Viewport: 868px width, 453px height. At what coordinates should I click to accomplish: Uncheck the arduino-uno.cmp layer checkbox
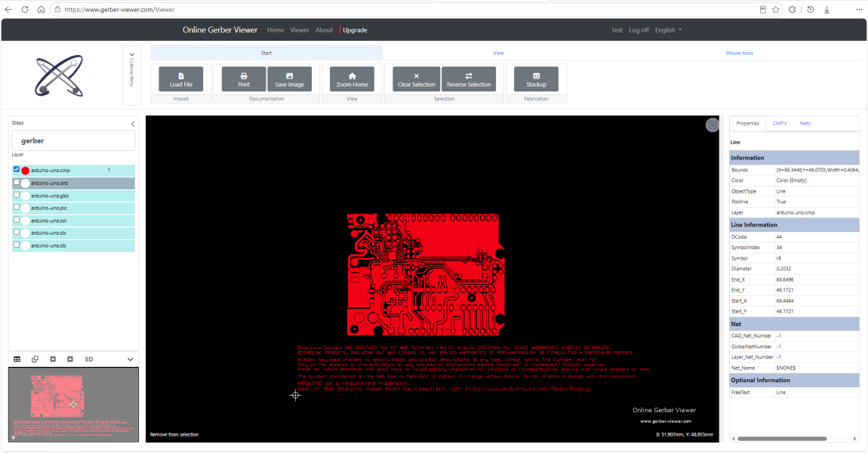[17, 169]
